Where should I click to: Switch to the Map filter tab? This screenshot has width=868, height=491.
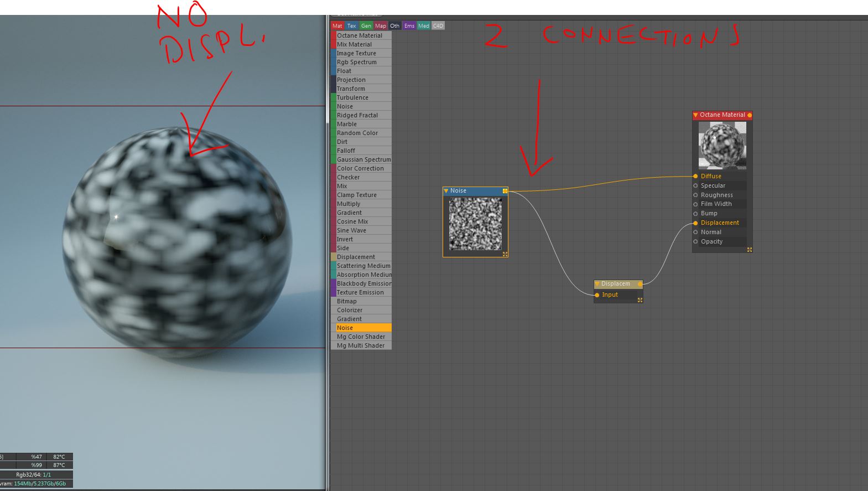[x=381, y=26]
